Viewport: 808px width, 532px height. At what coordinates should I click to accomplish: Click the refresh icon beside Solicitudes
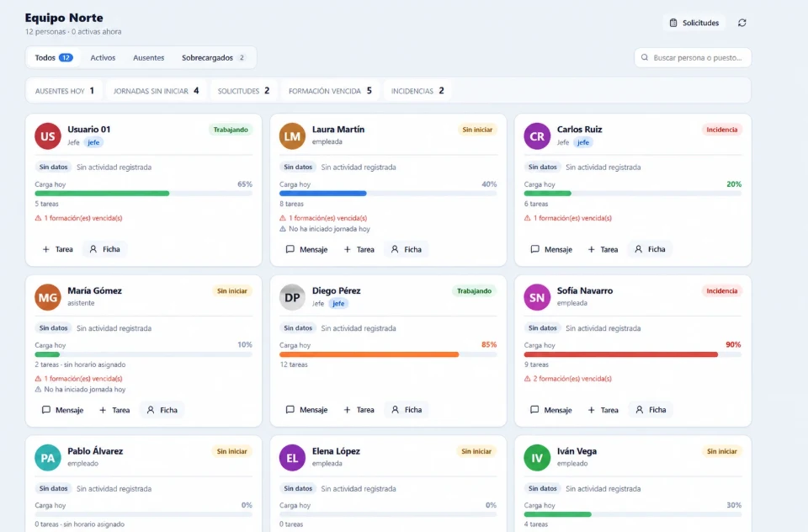click(742, 23)
